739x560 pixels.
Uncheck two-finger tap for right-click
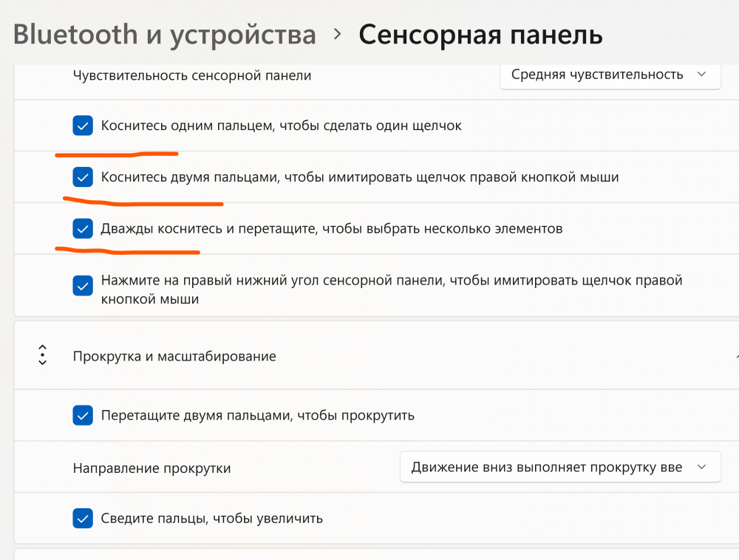(x=83, y=177)
